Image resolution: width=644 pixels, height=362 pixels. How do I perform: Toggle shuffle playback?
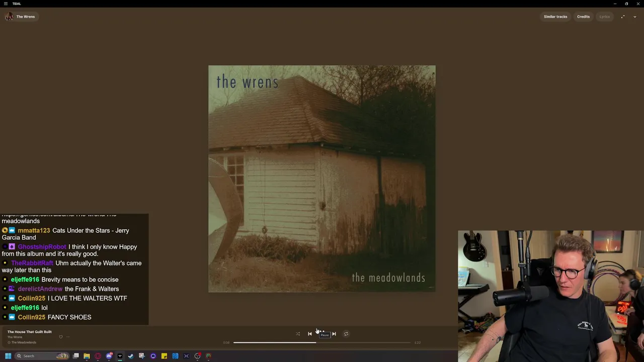click(x=298, y=334)
